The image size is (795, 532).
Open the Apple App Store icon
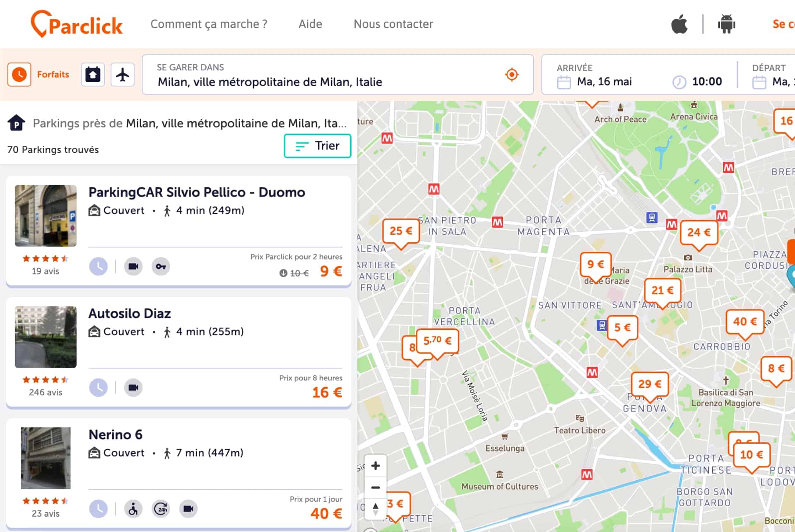click(x=679, y=24)
